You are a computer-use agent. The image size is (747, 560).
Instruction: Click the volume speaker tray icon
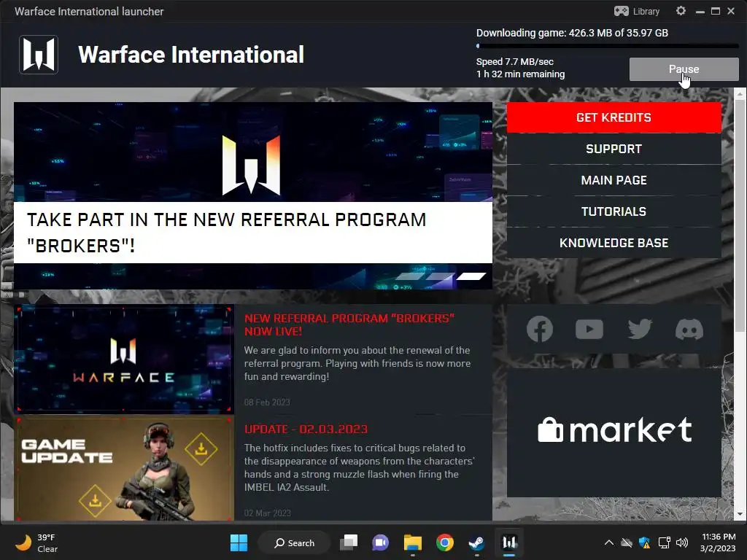click(682, 542)
